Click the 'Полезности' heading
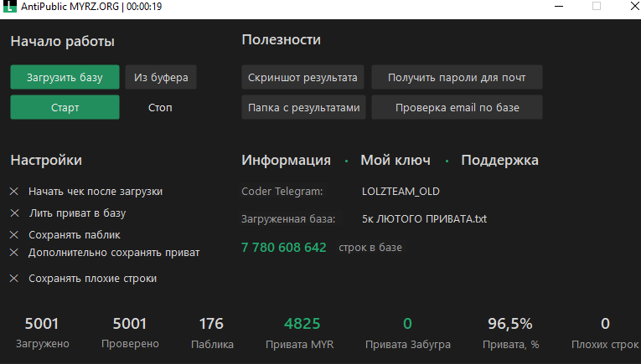641x364 pixels. click(x=282, y=39)
